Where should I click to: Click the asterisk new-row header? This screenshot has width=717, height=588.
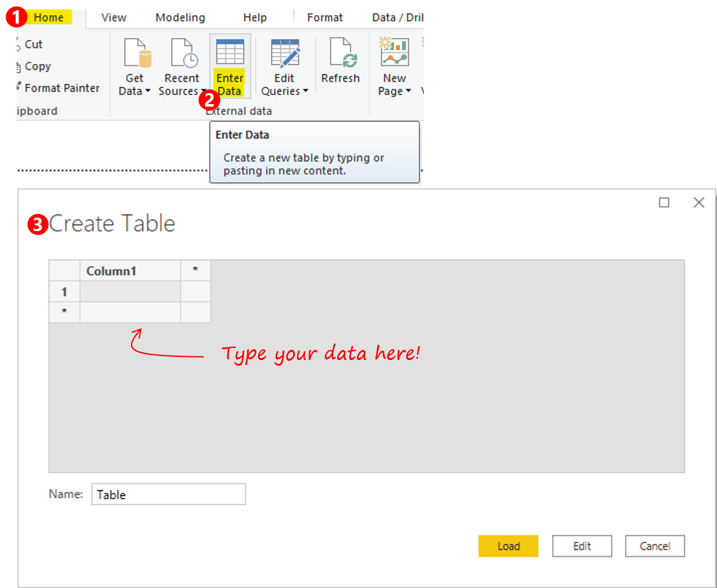[64, 312]
